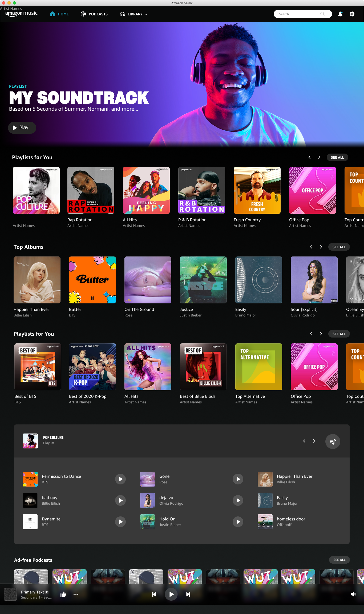Image resolution: width=364 pixels, height=614 pixels.
Task: Open Best of 2020 K-Pop cover
Action: click(x=92, y=367)
